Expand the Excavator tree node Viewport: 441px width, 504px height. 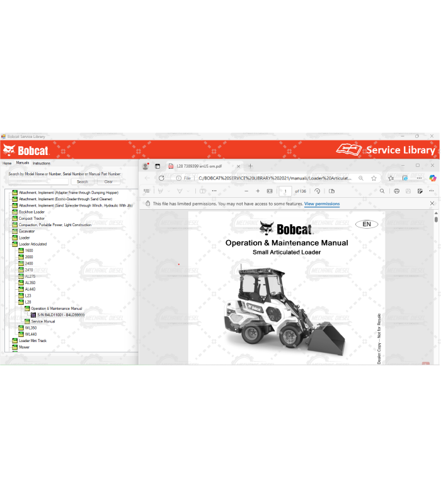pos(26,231)
